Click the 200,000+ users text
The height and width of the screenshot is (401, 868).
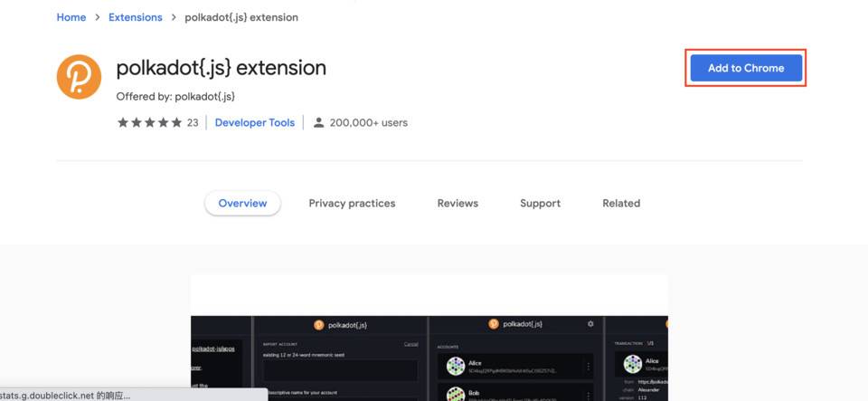click(x=369, y=122)
